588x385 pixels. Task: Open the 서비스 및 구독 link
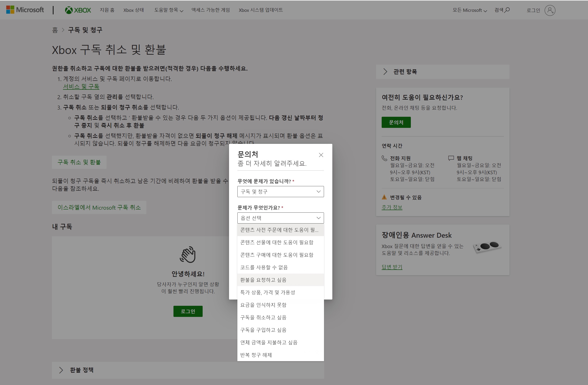point(81,86)
